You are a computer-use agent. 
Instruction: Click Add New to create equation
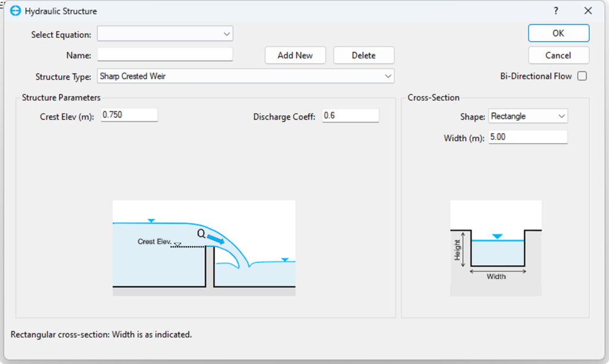tap(295, 55)
